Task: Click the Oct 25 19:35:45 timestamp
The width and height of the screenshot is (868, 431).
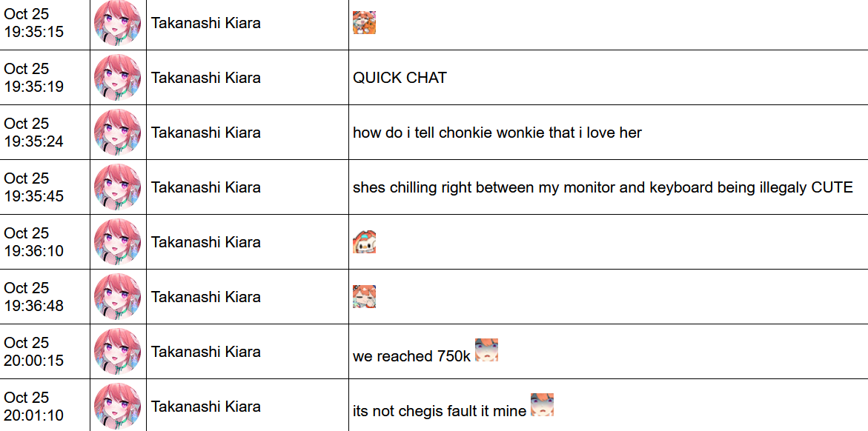Action: (x=34, y=187)
